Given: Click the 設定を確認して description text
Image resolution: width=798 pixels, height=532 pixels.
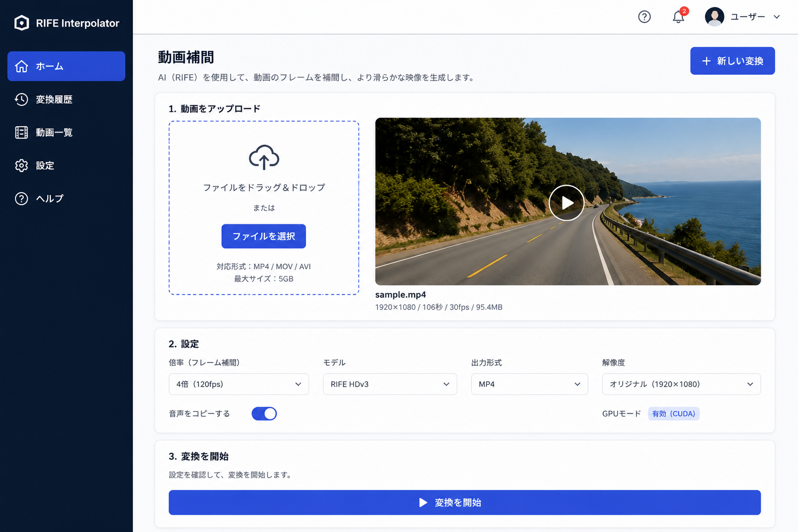Looking at the screenshot, I should 230,475.
